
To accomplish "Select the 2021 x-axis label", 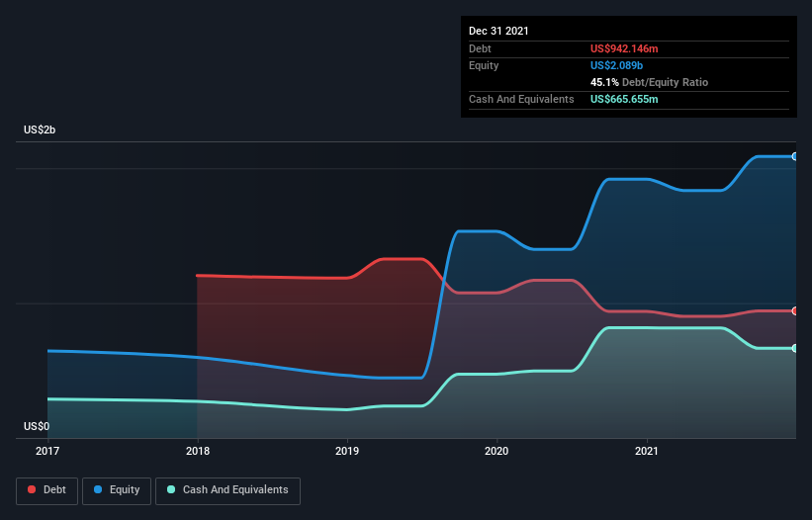I will tap(646, 451).
